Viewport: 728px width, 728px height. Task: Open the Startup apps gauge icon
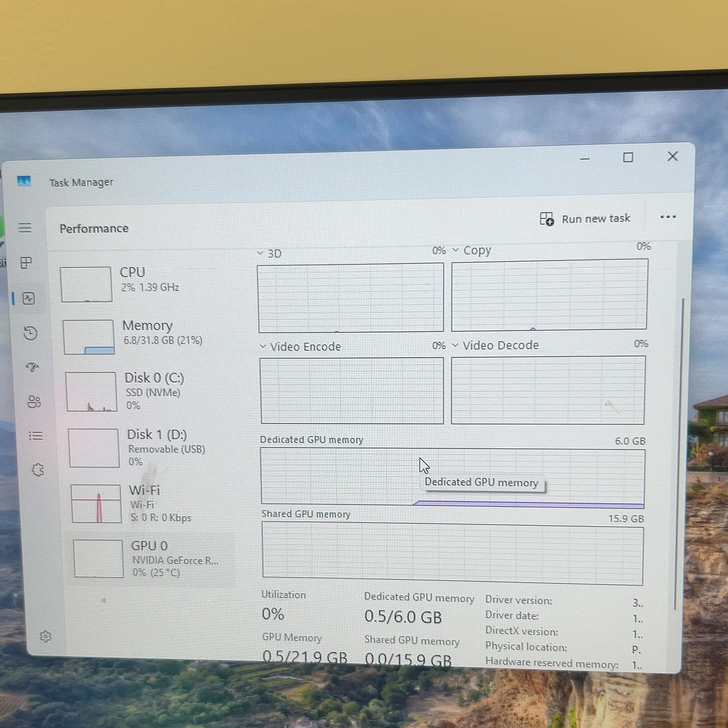(x=32, y=367)
